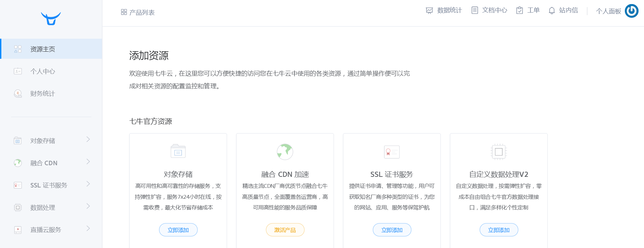644x248 pixels.
Task: Click the SSL 证书服务 card title
Action: pyautogui.click(x=392, y=174)
